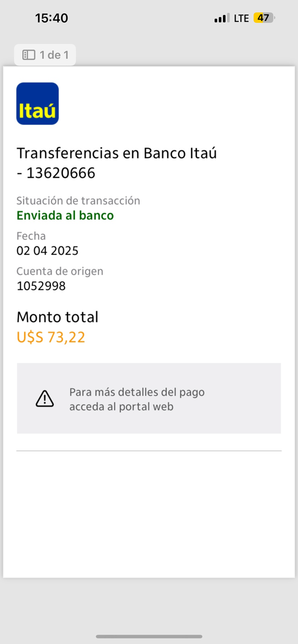
Task: Tap the page sidebar icon near 1 de 1
Action: 29,55
